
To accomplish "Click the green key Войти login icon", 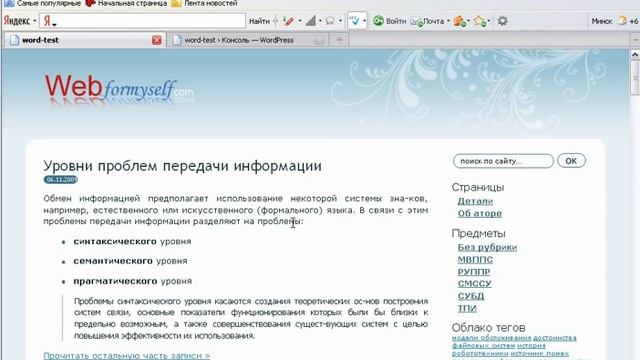I will coord(378,21).
